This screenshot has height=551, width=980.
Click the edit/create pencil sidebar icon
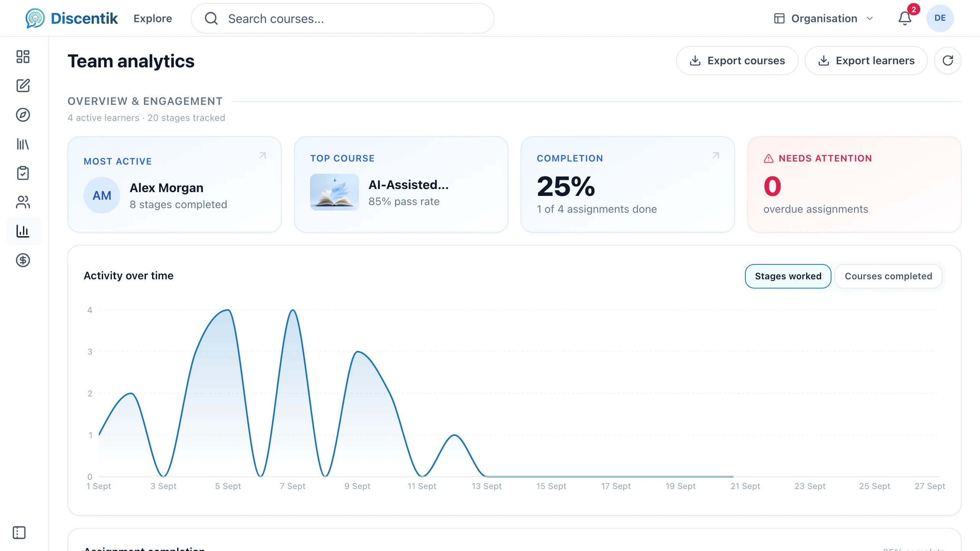click(23, 86)
